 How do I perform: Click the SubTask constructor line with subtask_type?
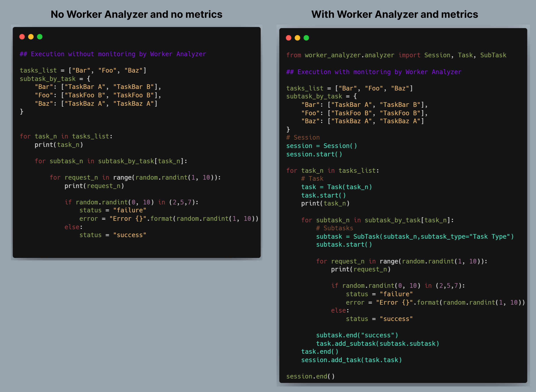(415, 236)
